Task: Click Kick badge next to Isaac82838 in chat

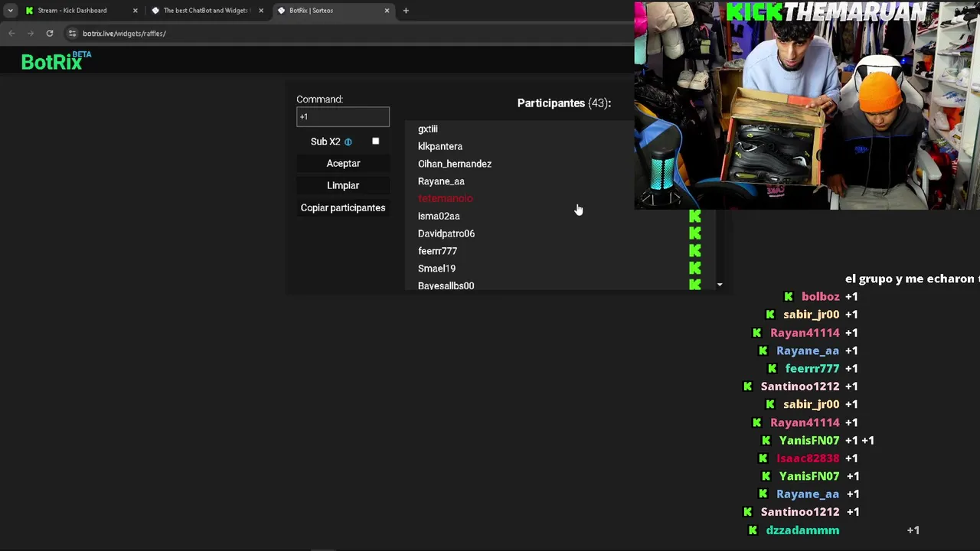Action: tap(763, 458)
